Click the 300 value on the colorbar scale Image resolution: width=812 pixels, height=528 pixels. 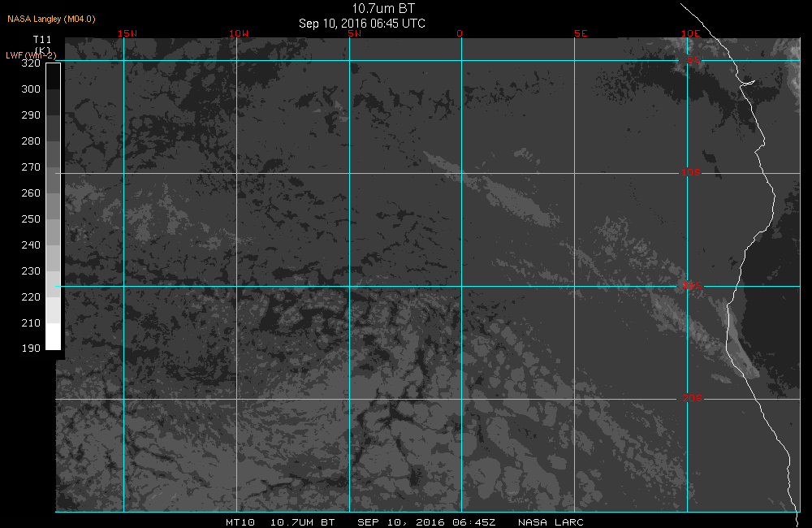tap(31, 89)
